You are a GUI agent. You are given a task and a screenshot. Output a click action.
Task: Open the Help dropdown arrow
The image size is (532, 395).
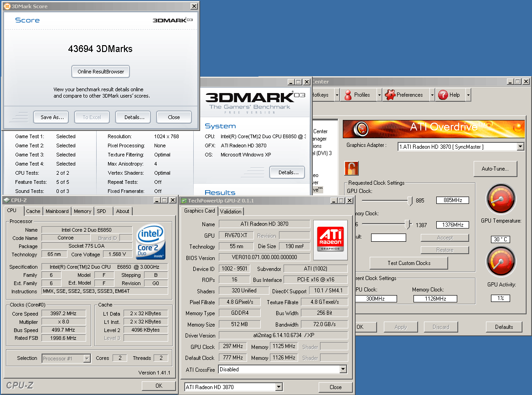coord(468,95)
